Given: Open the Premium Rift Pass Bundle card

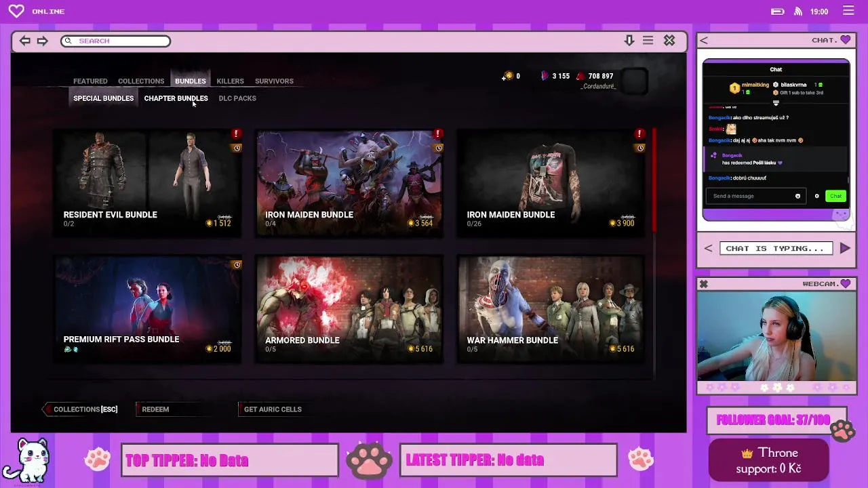Looking at the screenshot, I should click(x=147, y=309).
